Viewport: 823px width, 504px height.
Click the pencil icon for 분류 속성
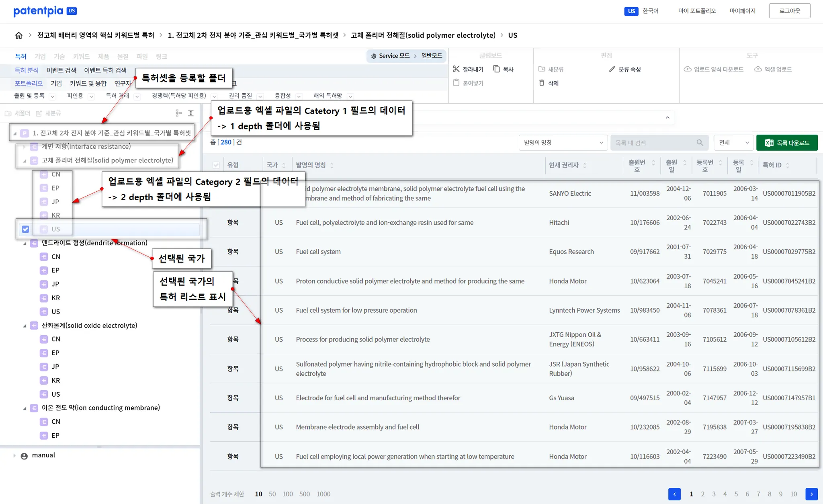[612, 69]
